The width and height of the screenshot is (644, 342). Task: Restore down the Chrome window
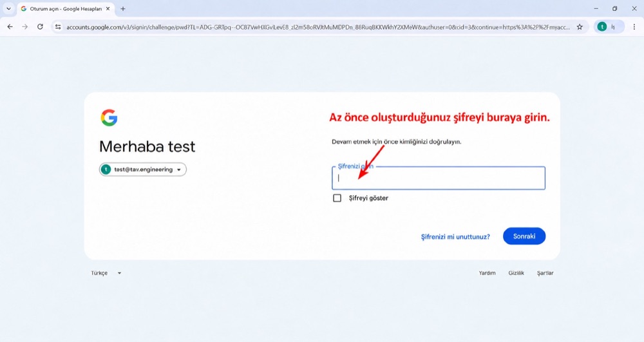[615, 8]
